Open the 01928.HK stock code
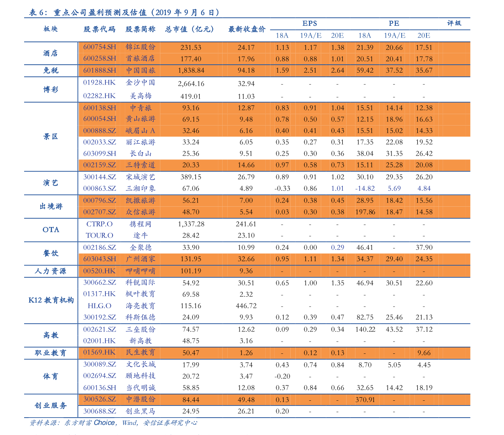This screenshot has height=435, width=504. 99,83
